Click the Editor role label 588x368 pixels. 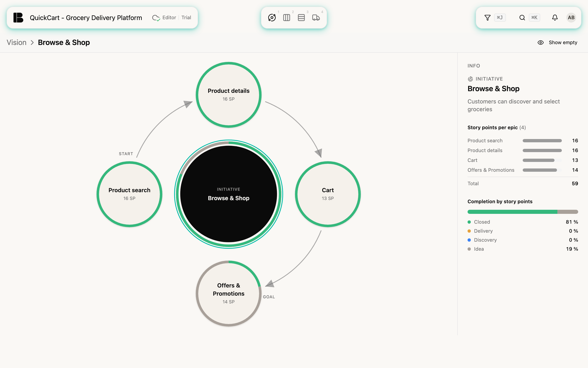tap(169, 18)
